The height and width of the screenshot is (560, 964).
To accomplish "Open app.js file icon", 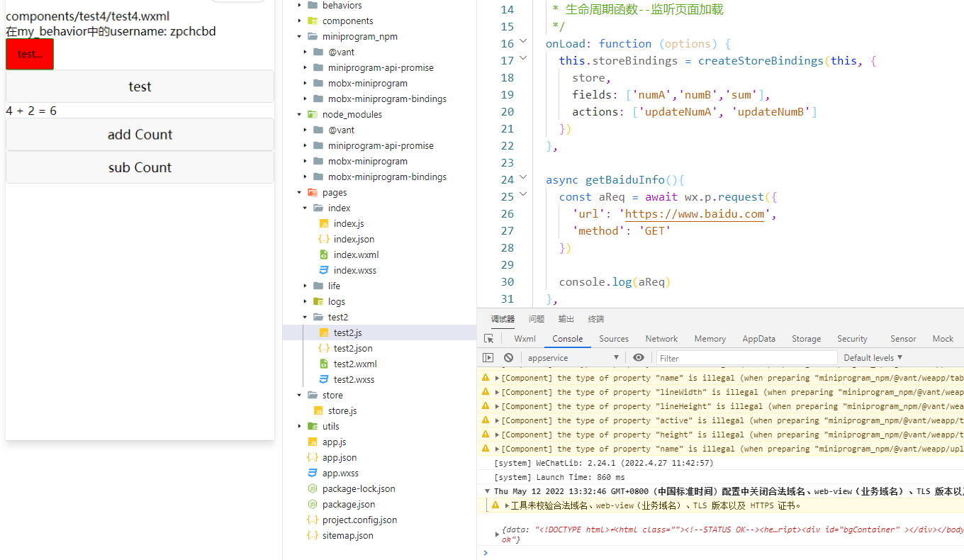I will (313, 442).
